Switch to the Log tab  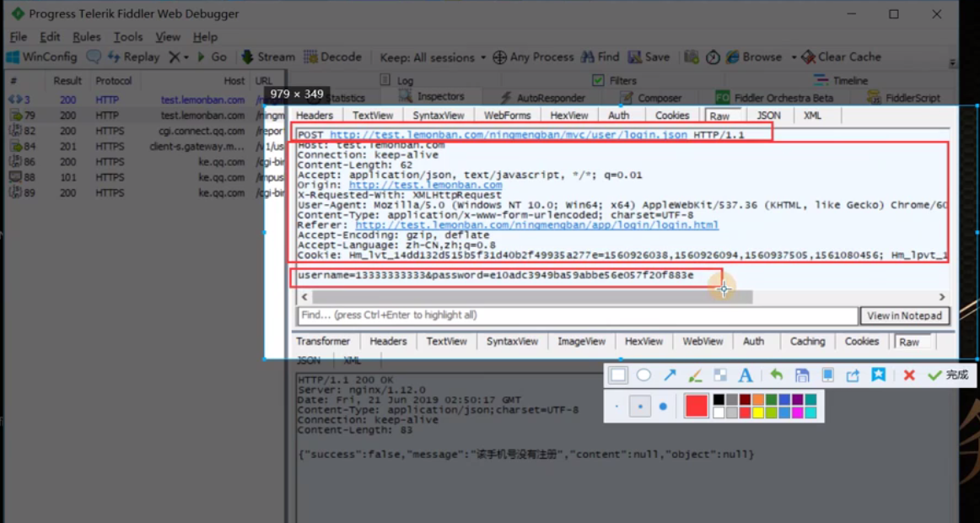[x=396, y=81]
